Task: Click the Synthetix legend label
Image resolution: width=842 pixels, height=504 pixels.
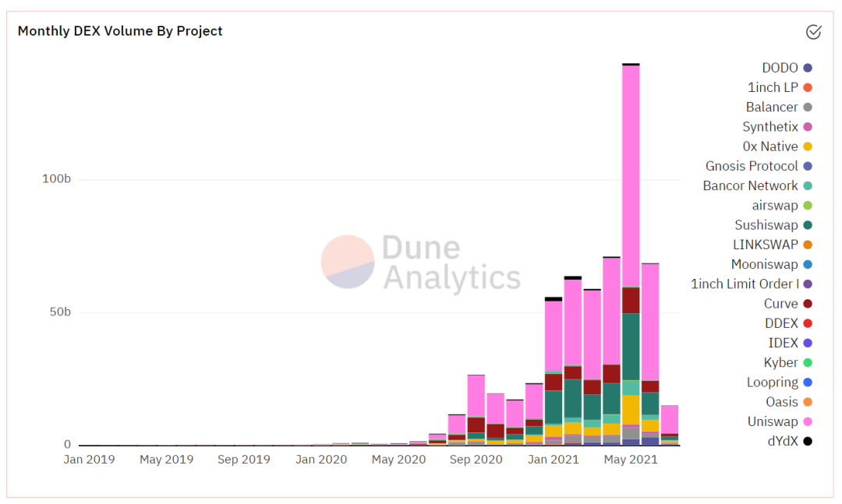Action: pos(769,127)
